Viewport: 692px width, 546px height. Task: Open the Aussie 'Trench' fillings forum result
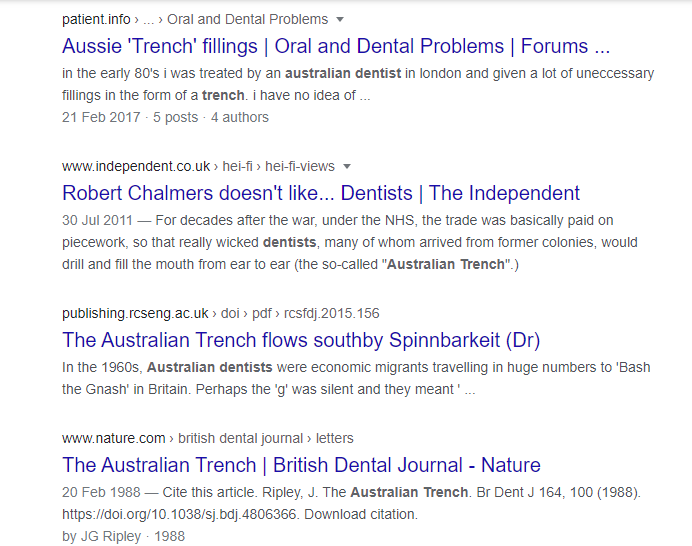tap(335, 46)
